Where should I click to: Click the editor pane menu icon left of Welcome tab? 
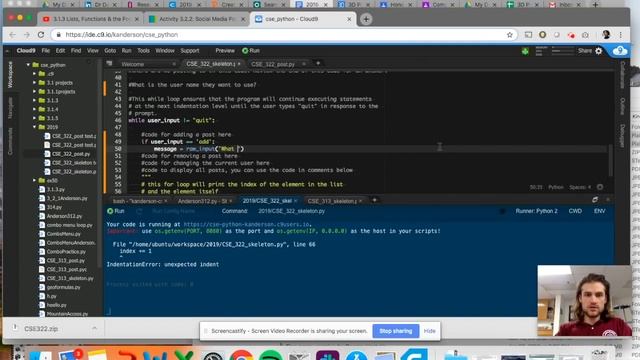(x=109, y=63)
